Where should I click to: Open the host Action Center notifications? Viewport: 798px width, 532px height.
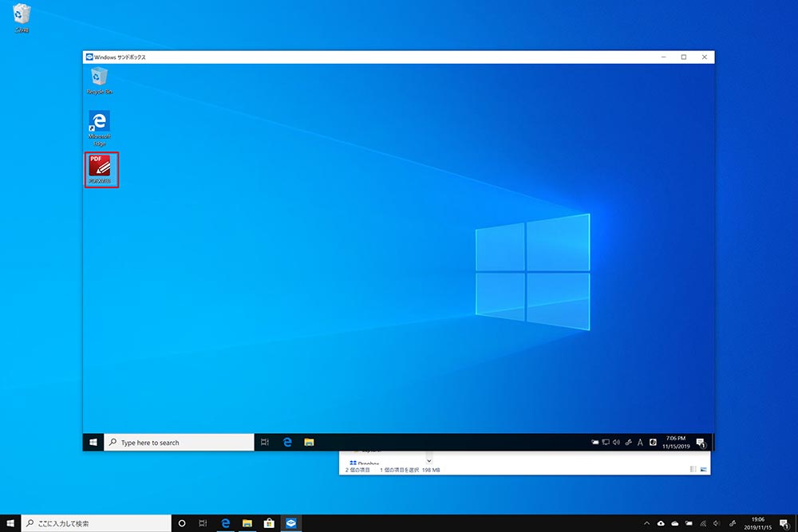784,523
